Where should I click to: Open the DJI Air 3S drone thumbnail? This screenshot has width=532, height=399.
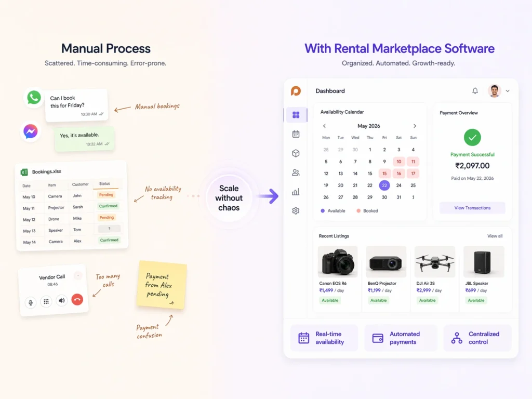click(435, 261)
